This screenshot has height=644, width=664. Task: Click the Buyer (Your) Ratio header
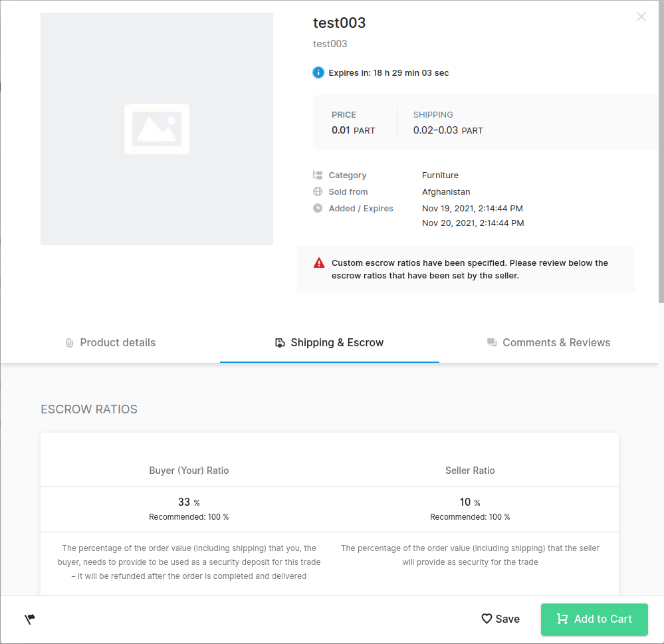point(189,471)
